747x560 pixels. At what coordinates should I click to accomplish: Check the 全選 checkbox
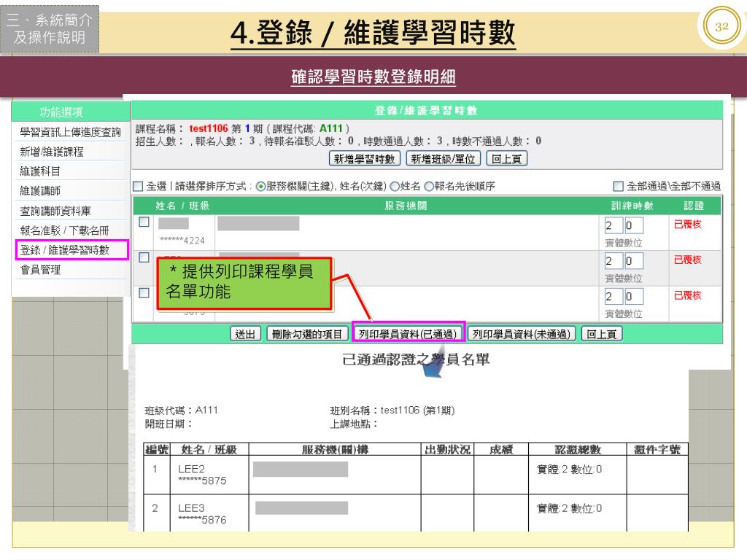click(139, 187)
